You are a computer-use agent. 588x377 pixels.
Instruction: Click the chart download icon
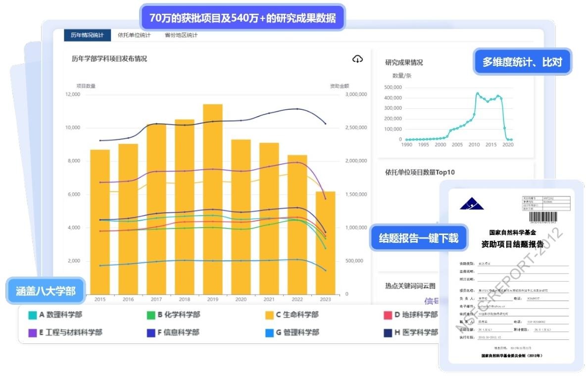pyautogui.click(x=358, y=58)
